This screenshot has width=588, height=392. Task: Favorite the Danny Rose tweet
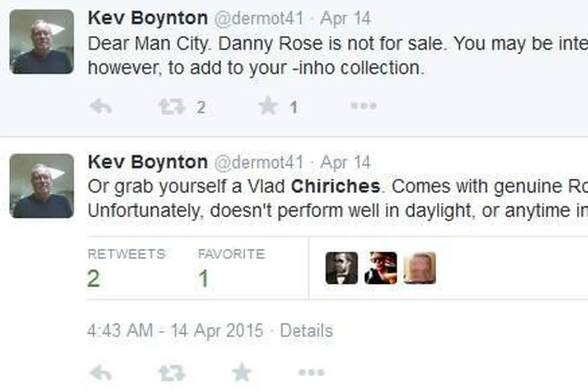coord(268,106)
